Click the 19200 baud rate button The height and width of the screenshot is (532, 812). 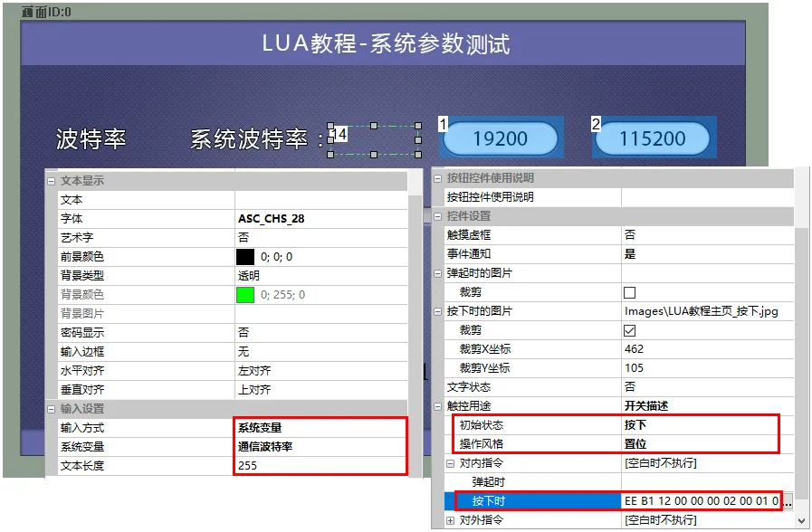499,138
